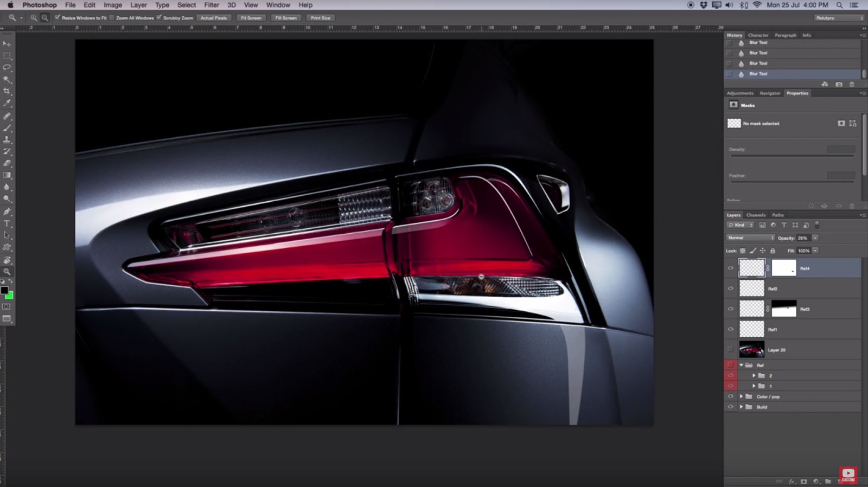Select the Path Selection tool
This screenshot has width=868, height=487.
click(7, 235)
